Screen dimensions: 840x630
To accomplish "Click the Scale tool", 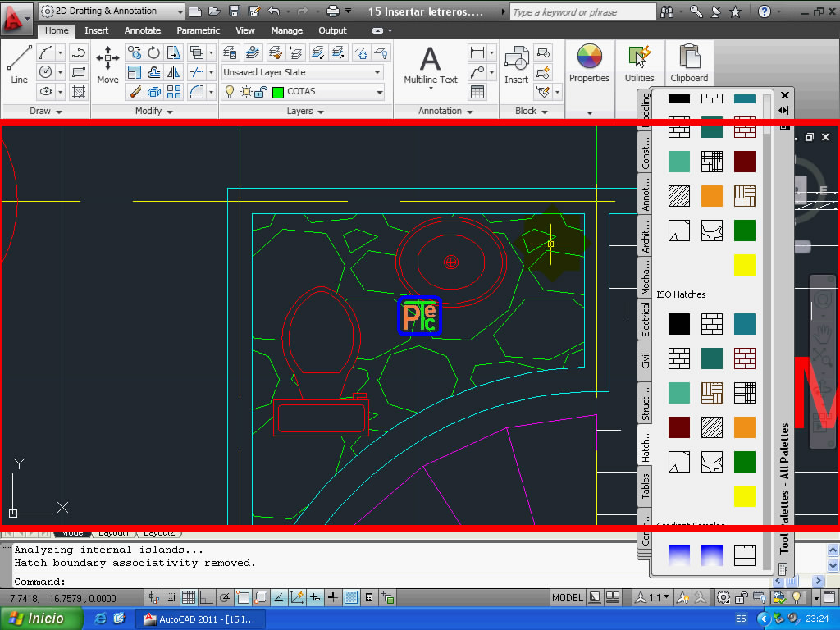I will tap(135, 72).
